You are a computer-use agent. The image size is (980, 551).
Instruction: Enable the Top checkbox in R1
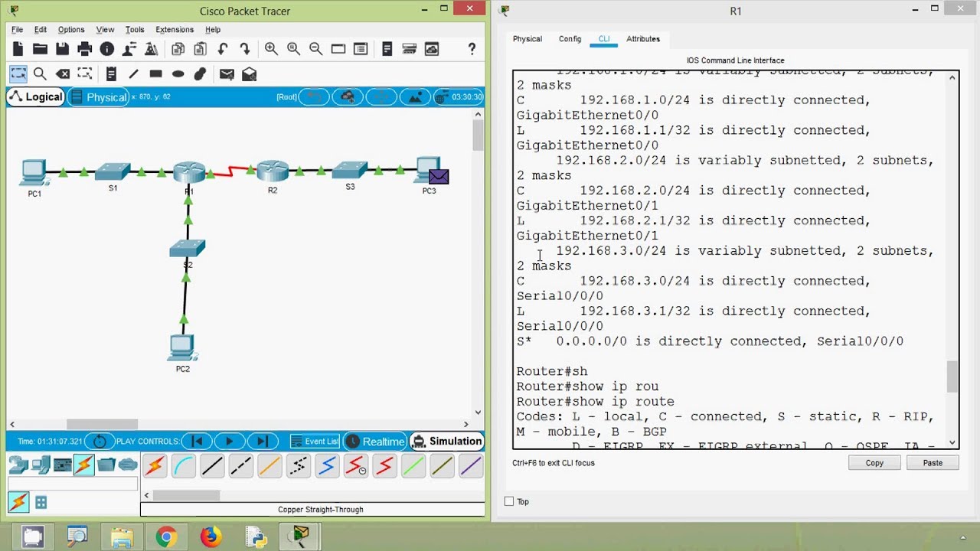coord(509,501)
